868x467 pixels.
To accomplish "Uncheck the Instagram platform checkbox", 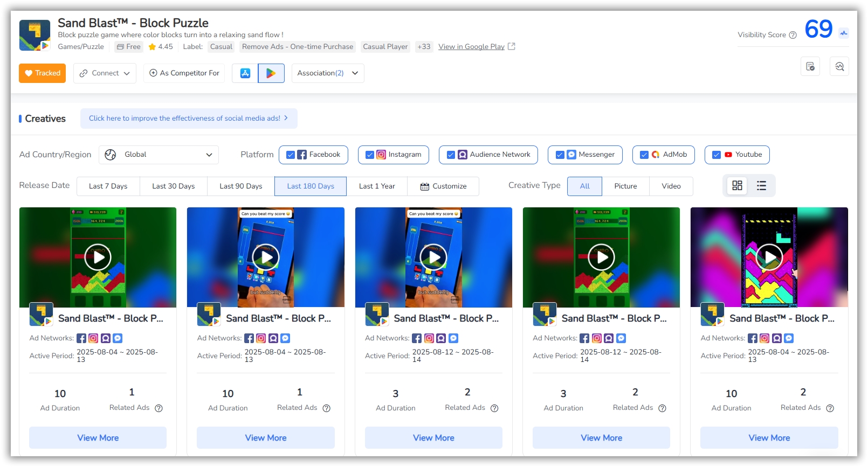I will 370,155.
